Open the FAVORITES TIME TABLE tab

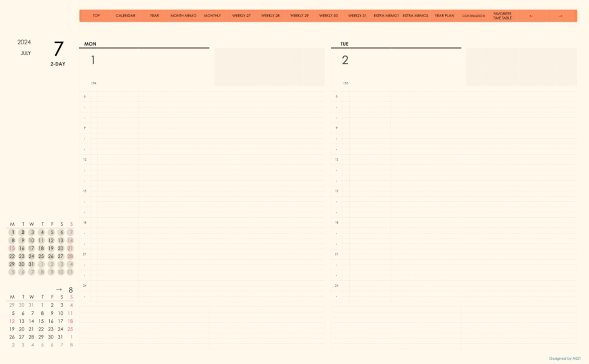502,16
